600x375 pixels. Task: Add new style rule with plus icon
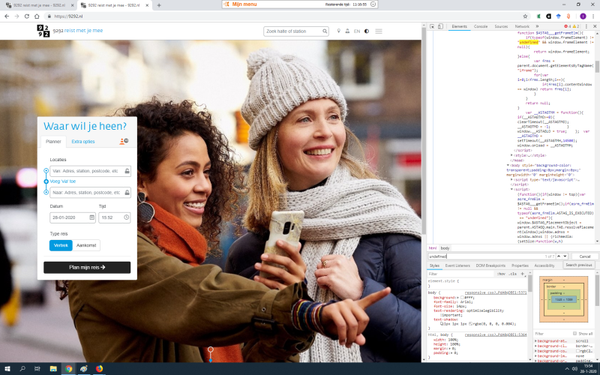(523, 274)
